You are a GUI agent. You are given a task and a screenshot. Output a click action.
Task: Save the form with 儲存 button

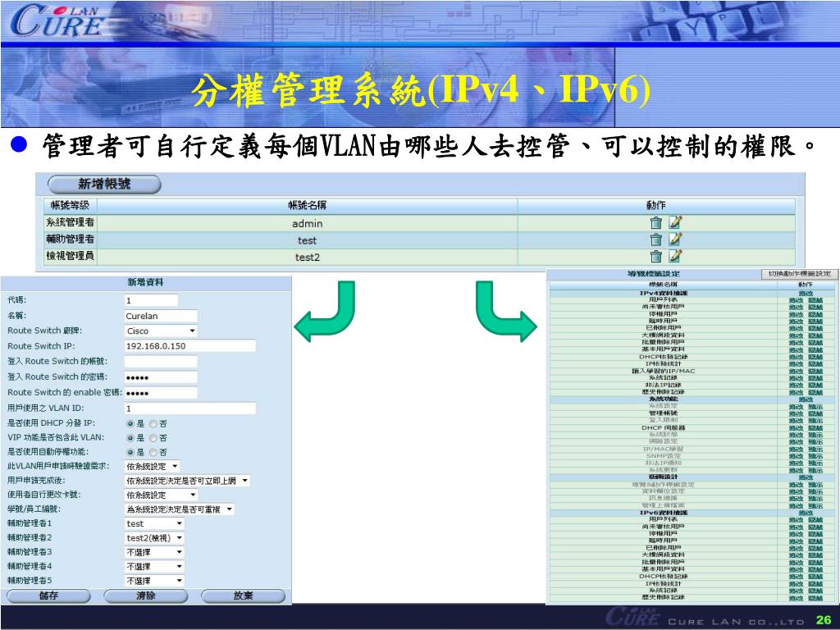click(48, 596)
